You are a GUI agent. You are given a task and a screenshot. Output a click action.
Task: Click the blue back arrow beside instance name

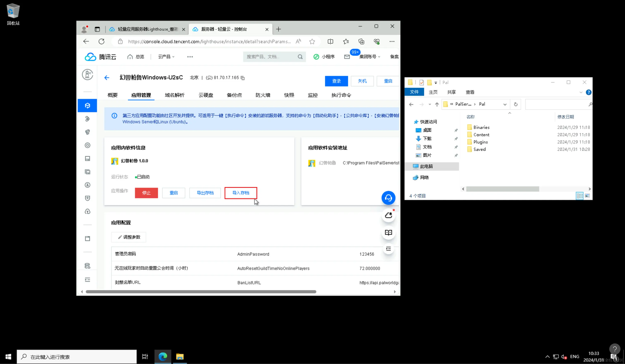tap(107, 78)
